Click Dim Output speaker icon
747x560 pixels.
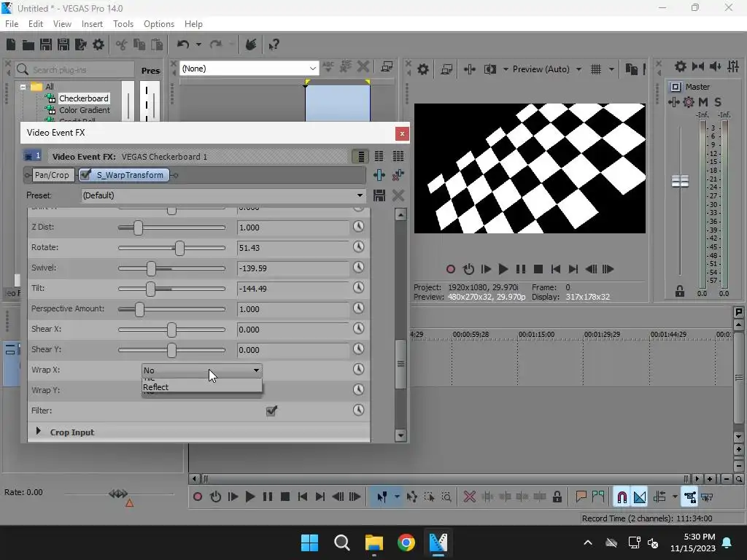(716, 66)
